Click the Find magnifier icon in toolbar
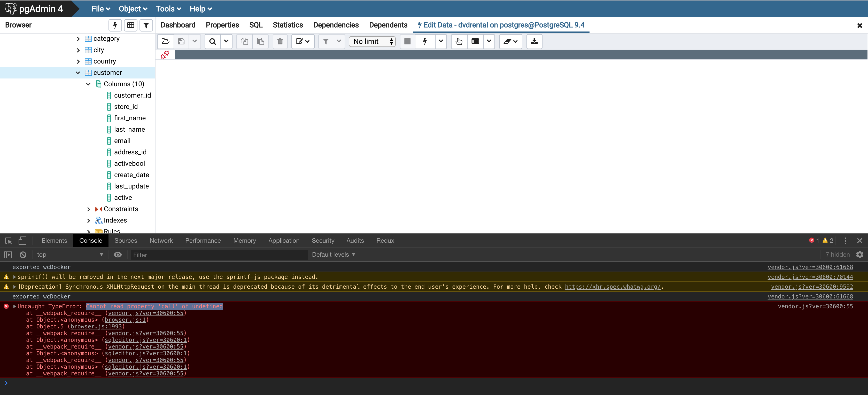Viewport: 868px width, 395px height. tap(213, 41)
